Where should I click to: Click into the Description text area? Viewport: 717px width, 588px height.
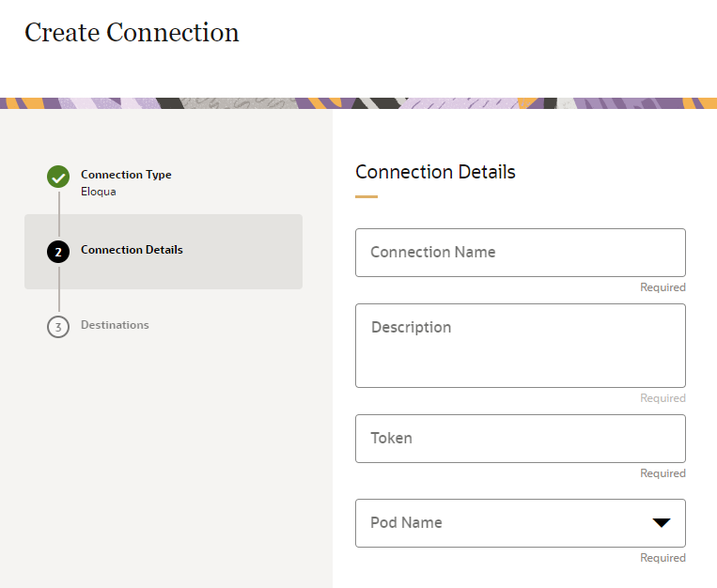tap(520, 345)
